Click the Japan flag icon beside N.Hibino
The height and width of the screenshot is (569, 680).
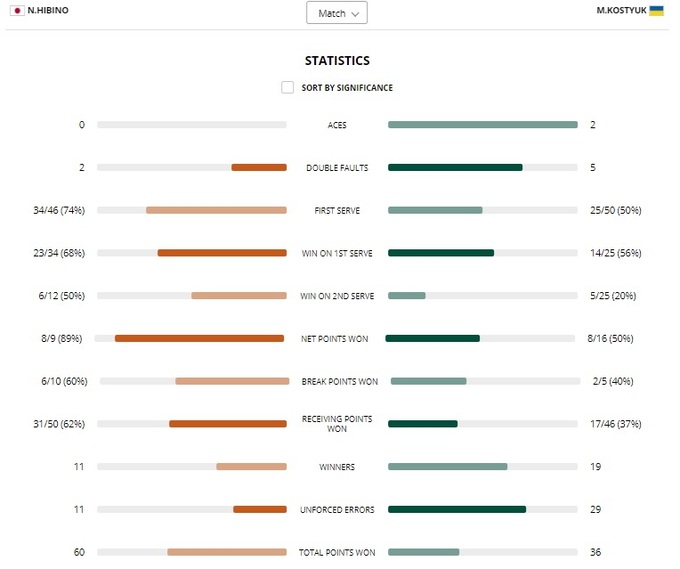pyautogui.click(x=17, y=10)
